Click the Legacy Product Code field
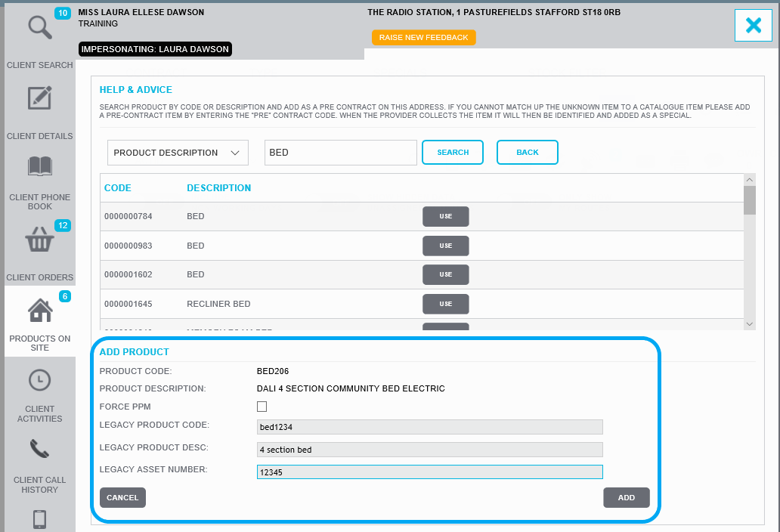Image resolution: width=780 pixels, height=532 pixels. [x=430, y=427]
